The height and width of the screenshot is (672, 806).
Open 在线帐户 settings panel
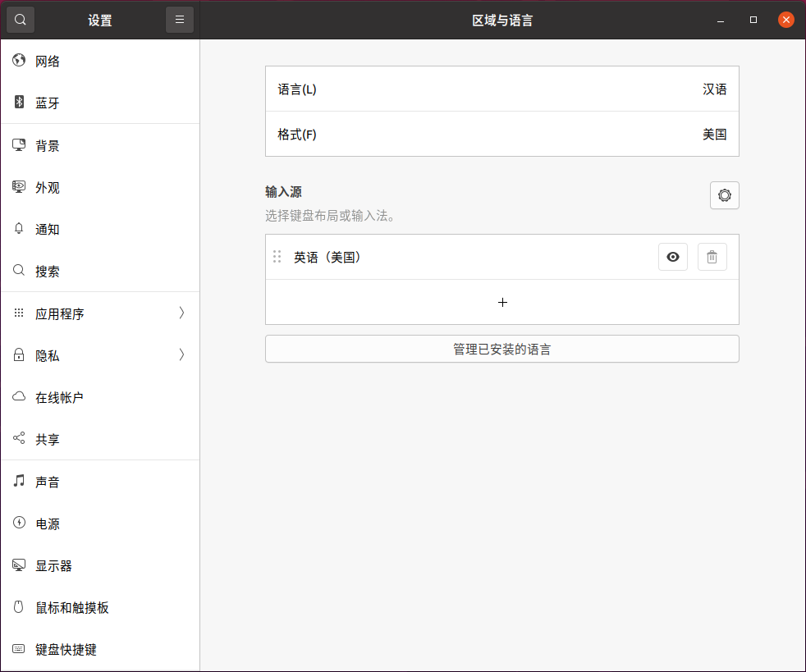tap(100, 396)
